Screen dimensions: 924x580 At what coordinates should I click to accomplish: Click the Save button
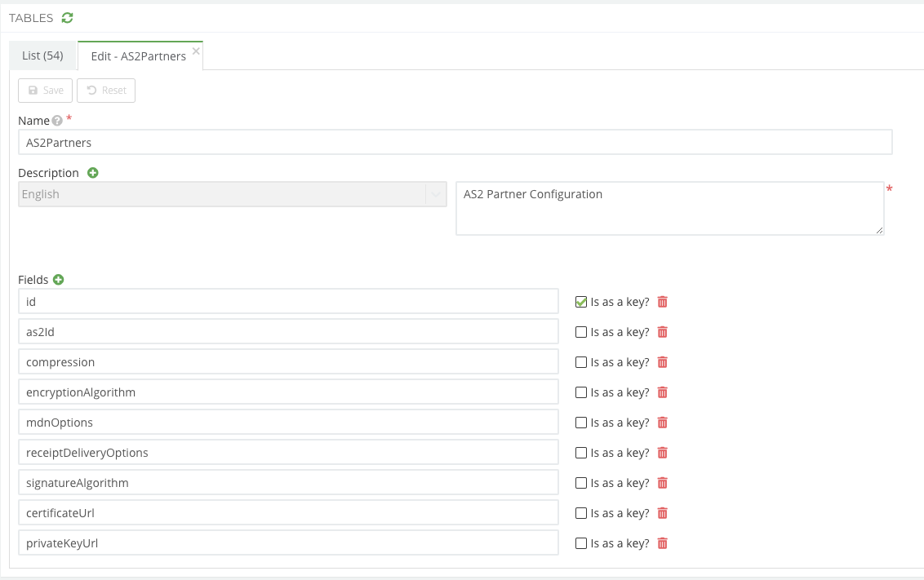point(45,91)
